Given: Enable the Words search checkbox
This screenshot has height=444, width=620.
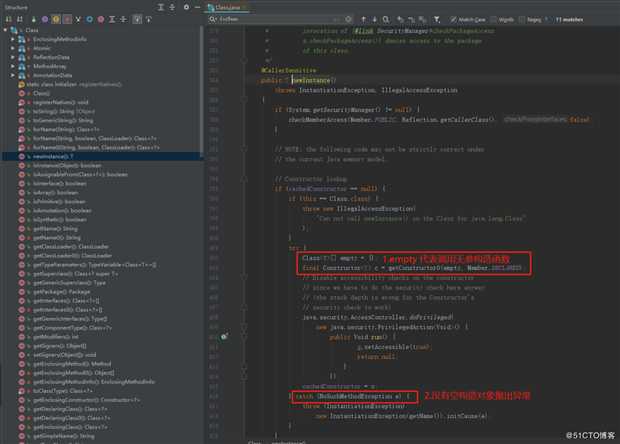Looking at the screenshot, I should coord(492,18).
